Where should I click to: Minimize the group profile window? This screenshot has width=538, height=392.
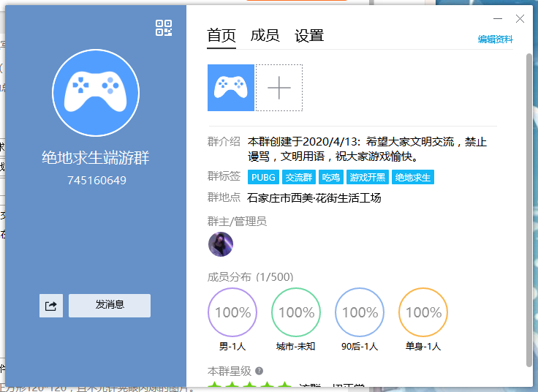click(498, 18)
